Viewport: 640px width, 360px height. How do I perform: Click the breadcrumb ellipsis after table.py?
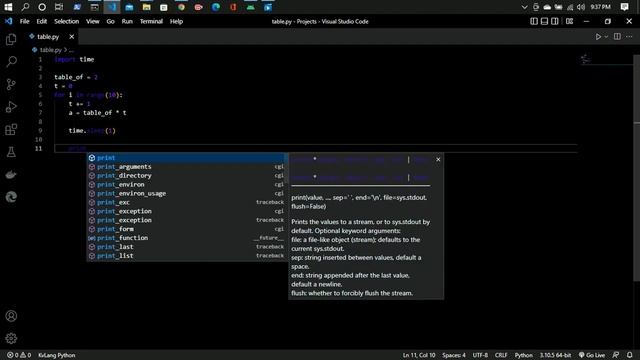pyautogui.click(x=71, y=50)
